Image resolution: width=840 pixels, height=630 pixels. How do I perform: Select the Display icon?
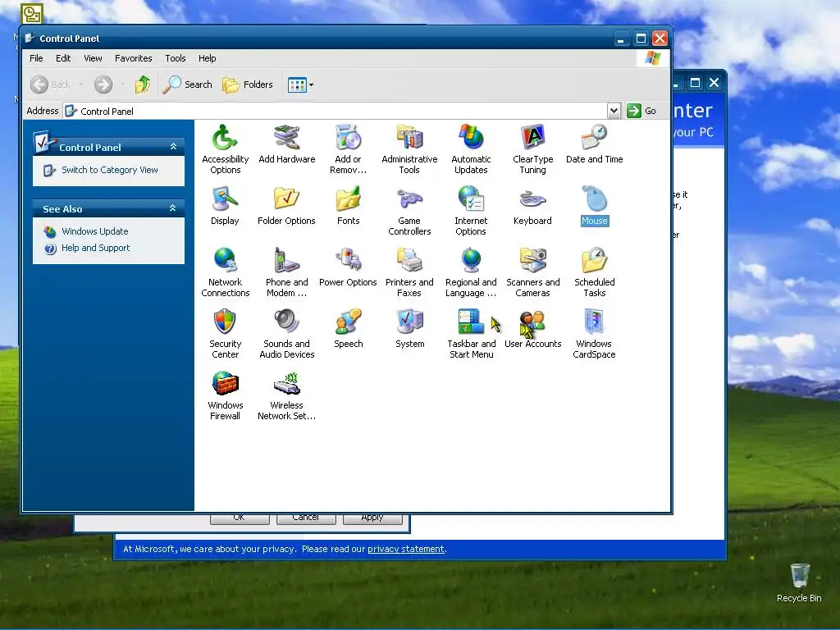pos(225,205)
